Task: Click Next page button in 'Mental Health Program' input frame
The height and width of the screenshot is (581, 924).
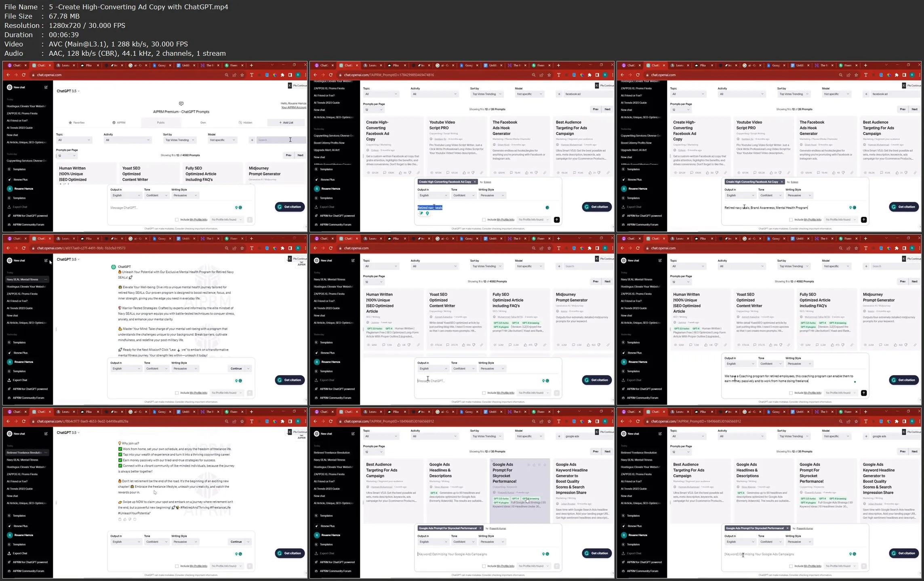Action: point(914,109)
